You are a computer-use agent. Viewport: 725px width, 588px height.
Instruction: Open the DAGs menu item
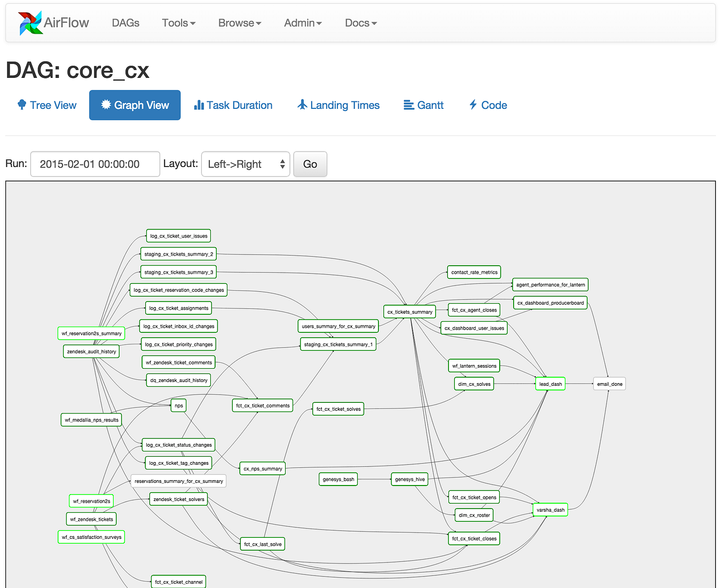tap(125, 23)
